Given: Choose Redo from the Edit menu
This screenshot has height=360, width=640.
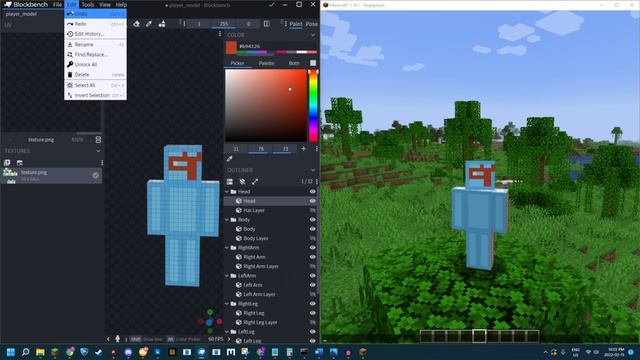Looking at the screenshot, I should (x=95, y=24).
